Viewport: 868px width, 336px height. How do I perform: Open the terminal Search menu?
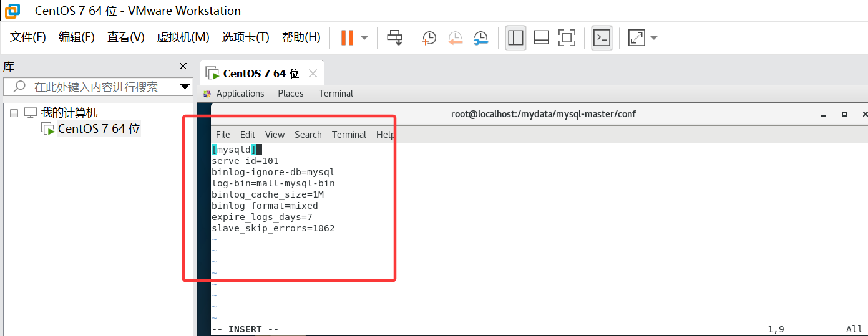(x=308, y=135)
